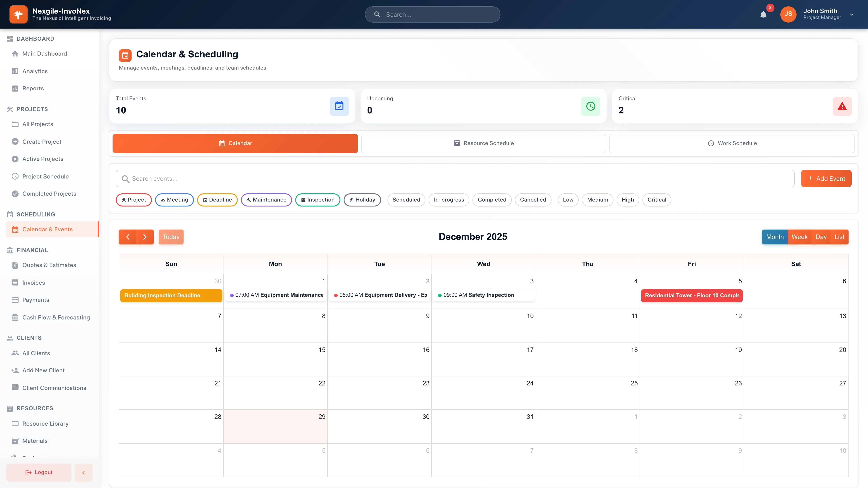Expand the John Smith profile dropdown
The height and width of the screenshot is (488, 868).
pos(852,14)
